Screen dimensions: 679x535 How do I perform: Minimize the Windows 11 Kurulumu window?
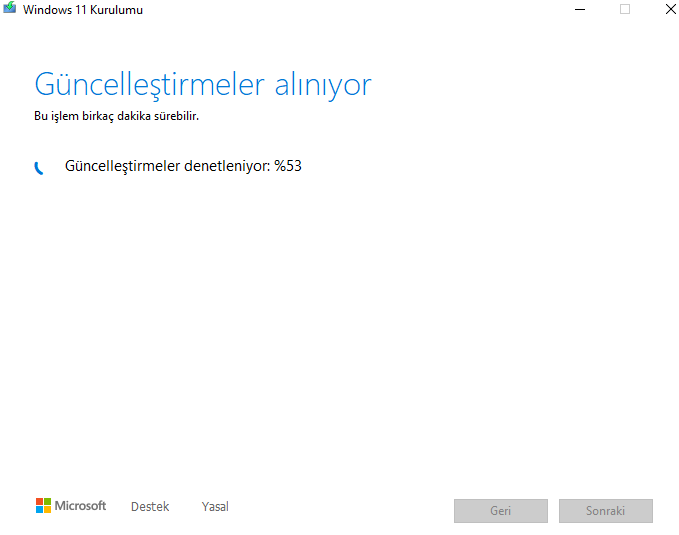[x=580, y=9]
